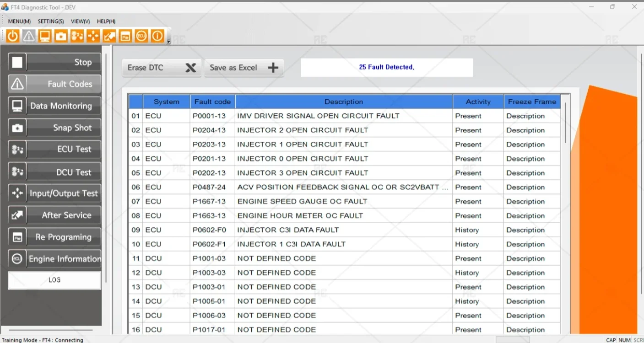This screenshot has width=644, height=343.
Task: Select fault code P0001-13
Action: tap(209, 116)
